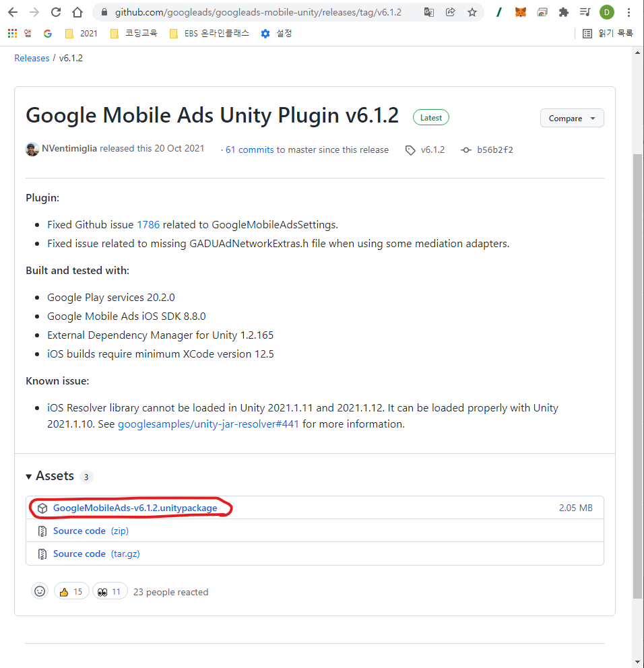Click the translate page icon
Image resolution: width=644 pixels, height=668 pixels.
428,12
